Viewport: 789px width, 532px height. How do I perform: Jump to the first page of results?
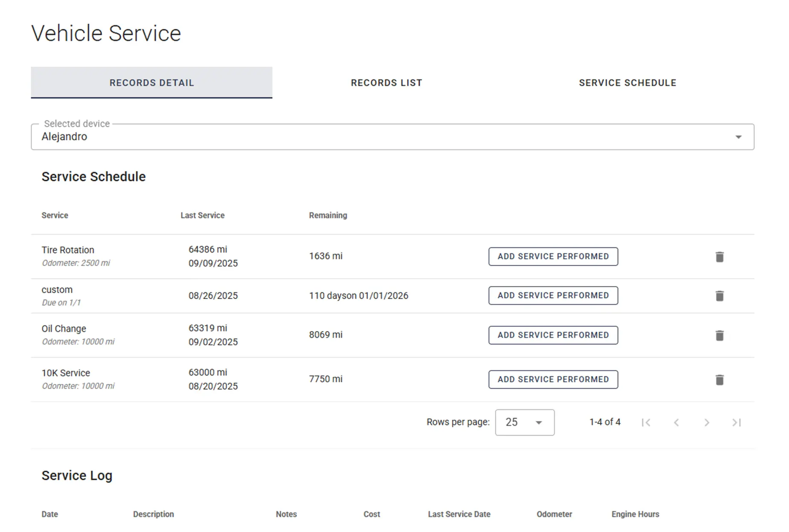pyautogui.click(x=646, y=422)
